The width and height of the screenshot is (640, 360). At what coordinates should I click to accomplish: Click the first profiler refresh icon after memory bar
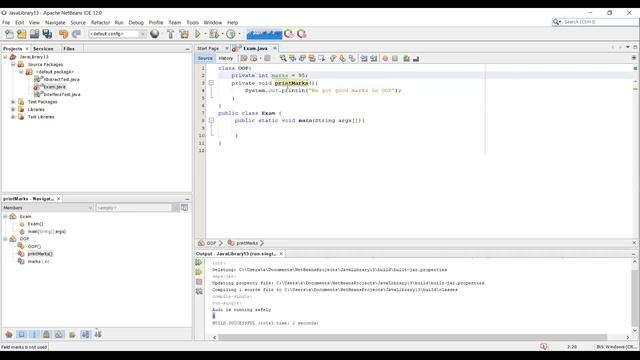(289, 34)
